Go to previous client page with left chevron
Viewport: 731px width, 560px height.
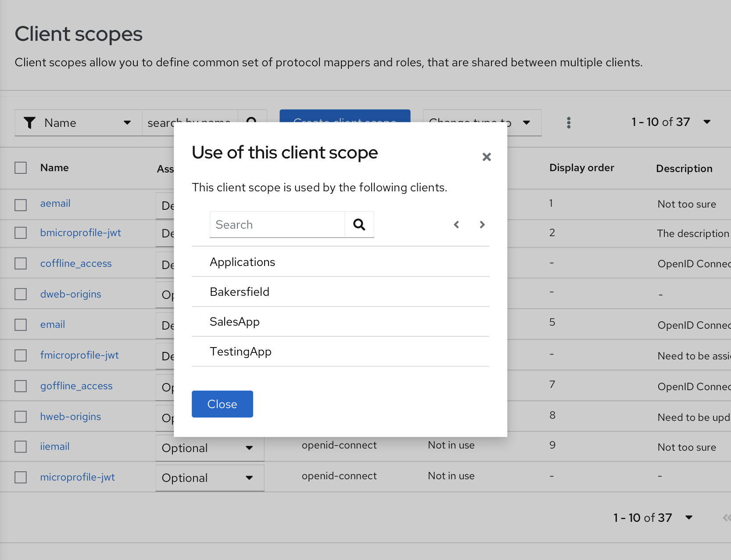tap(456, 224)
